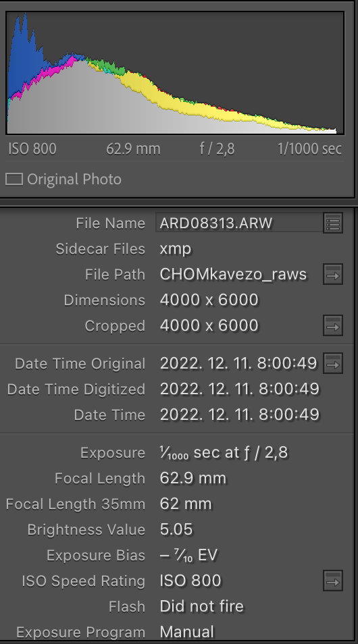This screenshot has height=644, width=358.
Task: Click the 1/1000 sec readout under histogram
Action: click(x=309, y=149)
